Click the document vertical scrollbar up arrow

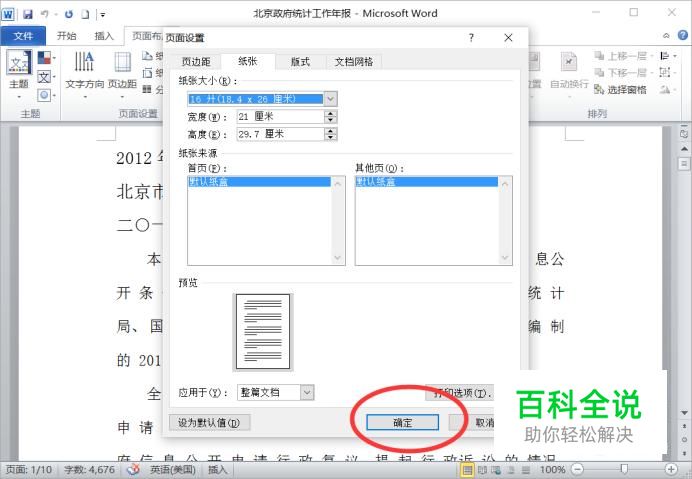[684, 149]
